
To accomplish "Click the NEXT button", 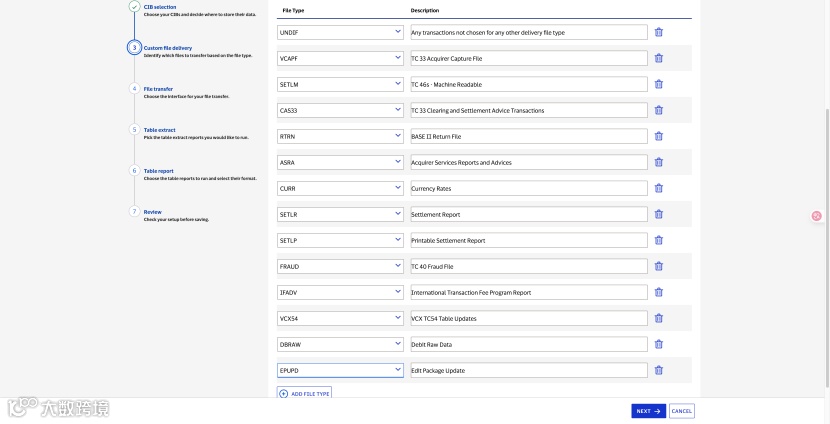I will coord(648,411).
